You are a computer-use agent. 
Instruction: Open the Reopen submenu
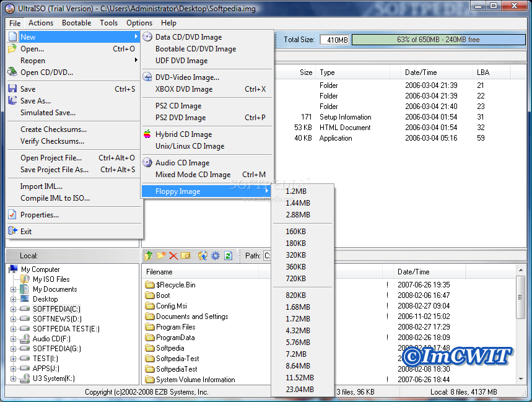pyautogui.click(x=74, y=60)
